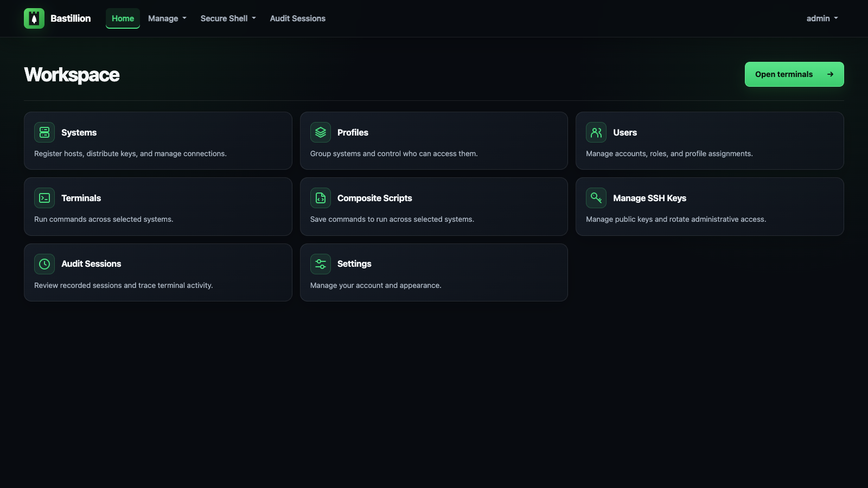Click the Open terminals button

pos(794,74)
